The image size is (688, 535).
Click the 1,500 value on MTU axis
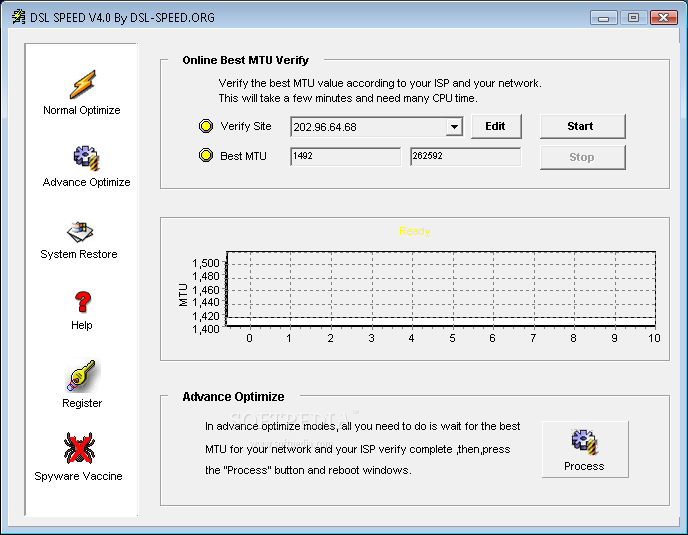pyautogui.click(x=206, y=263)
